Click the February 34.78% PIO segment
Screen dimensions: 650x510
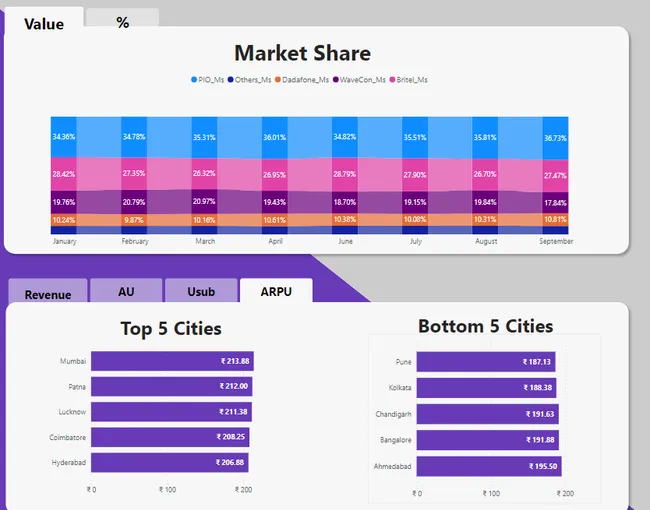click(134, 137)
